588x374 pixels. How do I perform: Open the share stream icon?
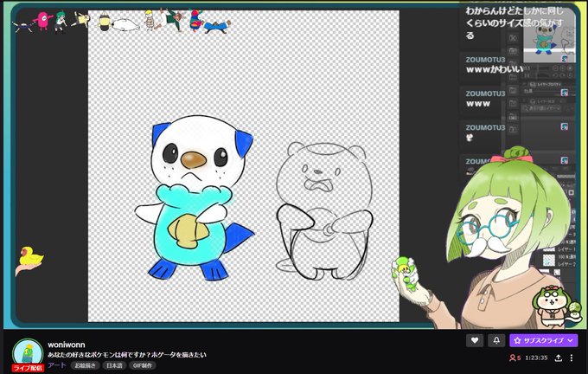click(558, 358)
